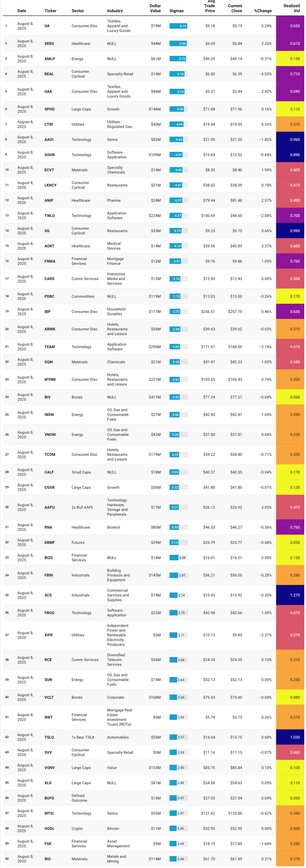Select the UAA ticker
This screenshot has height=868, width=306.
[48, 91]
